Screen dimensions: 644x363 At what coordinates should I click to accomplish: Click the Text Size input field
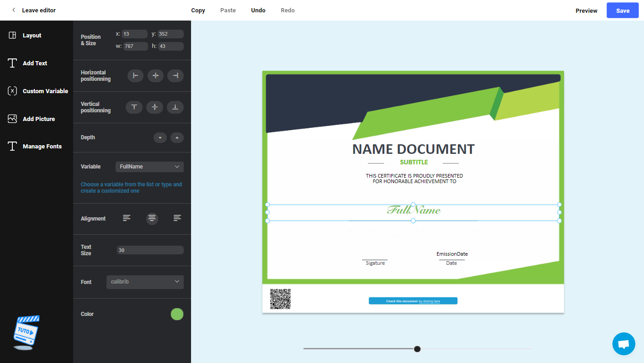[x=150, y=250]
